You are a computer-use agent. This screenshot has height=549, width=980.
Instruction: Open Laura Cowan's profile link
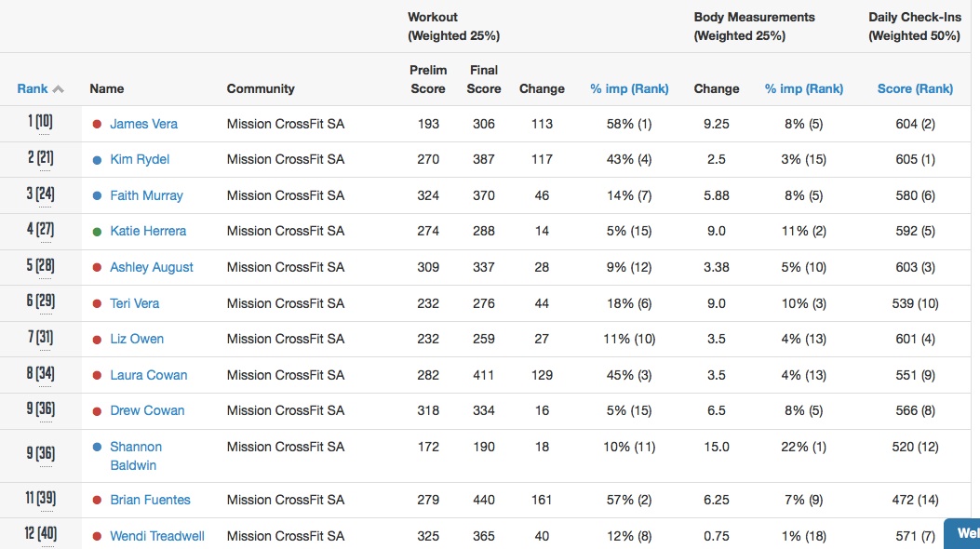pyautogui.click(x=149, y=375)
